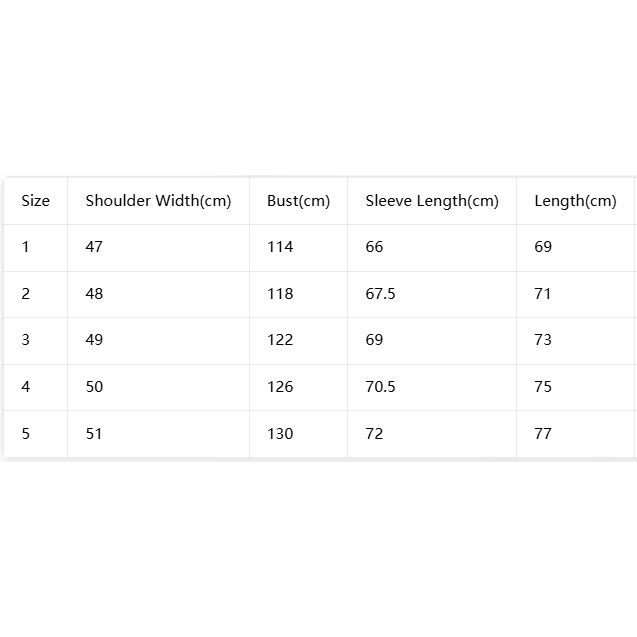Viewport: 637px width, 637px height.
Task: Click the Sleeve Length(cm) header
Action: click(432, 201)
